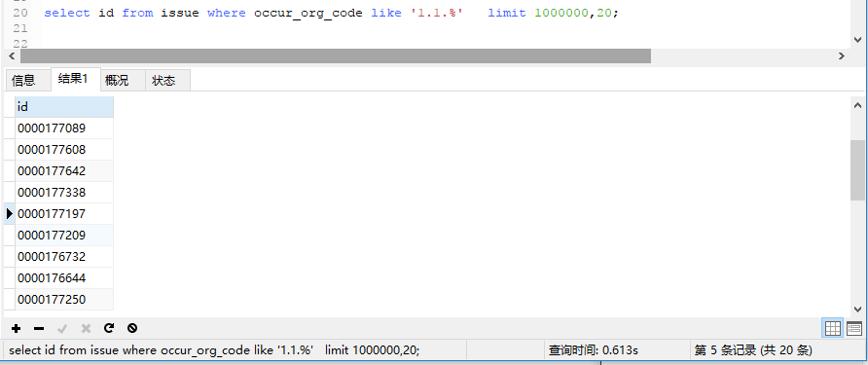Discard changes with the X icon
Screen dimensions: 868x365
(86, 328)
